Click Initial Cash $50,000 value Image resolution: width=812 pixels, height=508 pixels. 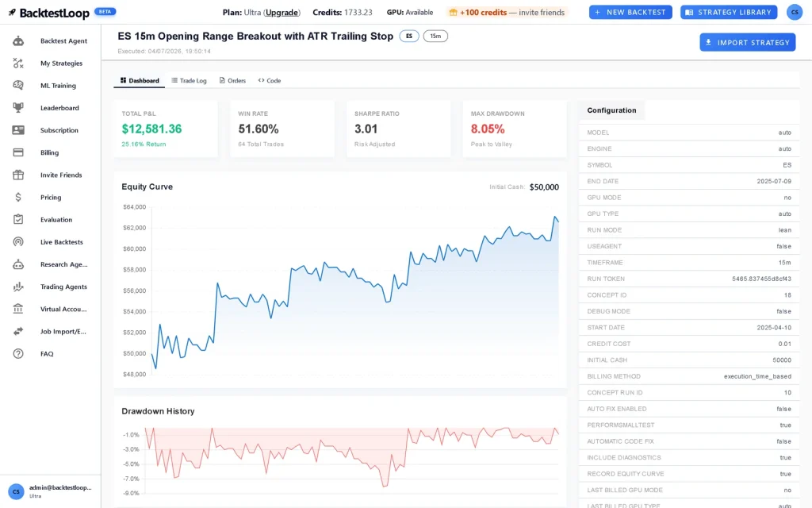[544, 187]
